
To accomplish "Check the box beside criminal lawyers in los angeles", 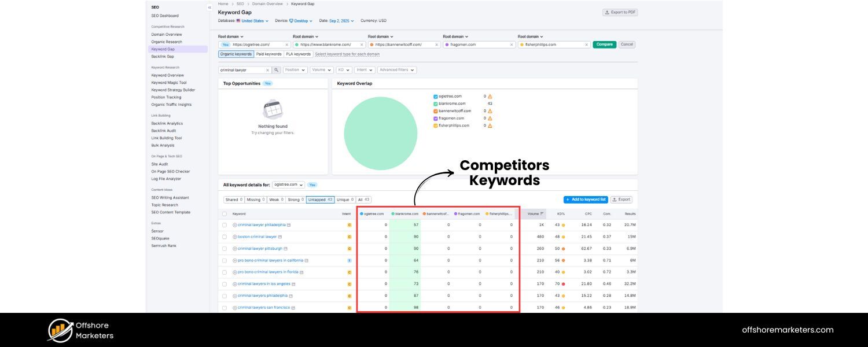I will coord(225,283).
